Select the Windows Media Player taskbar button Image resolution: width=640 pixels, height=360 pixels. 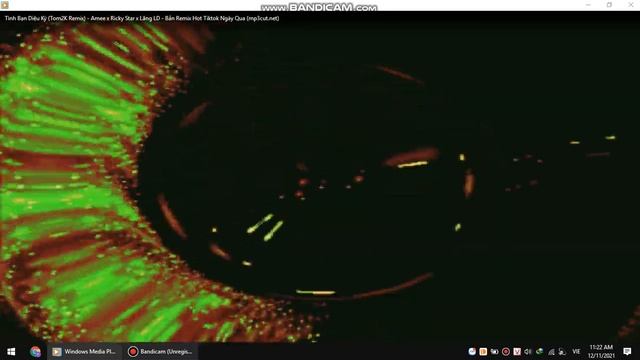coord(84,351)
